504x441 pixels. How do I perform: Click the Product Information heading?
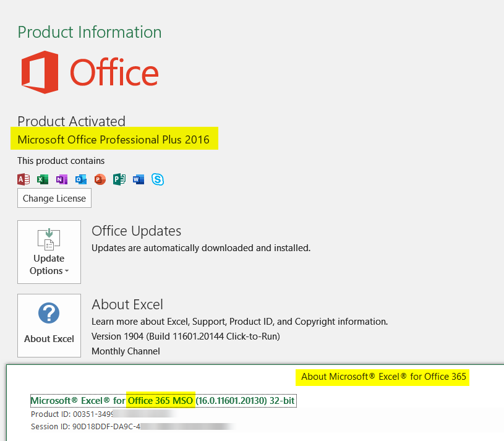coord(90,32)
